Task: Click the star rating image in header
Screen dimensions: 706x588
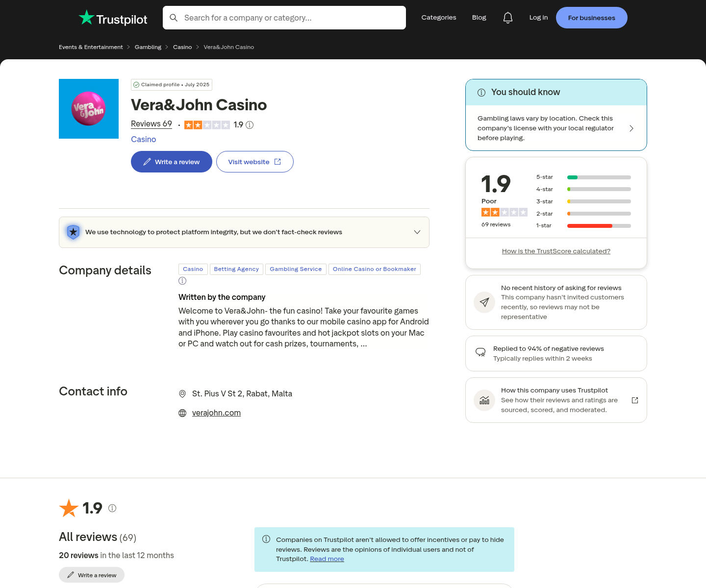Action: [x=207, y=125]
